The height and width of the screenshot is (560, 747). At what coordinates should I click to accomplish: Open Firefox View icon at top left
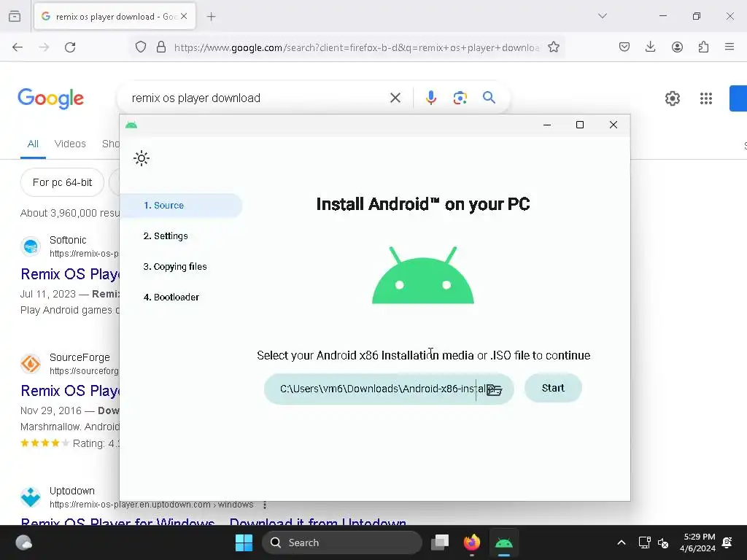[15, 17]
